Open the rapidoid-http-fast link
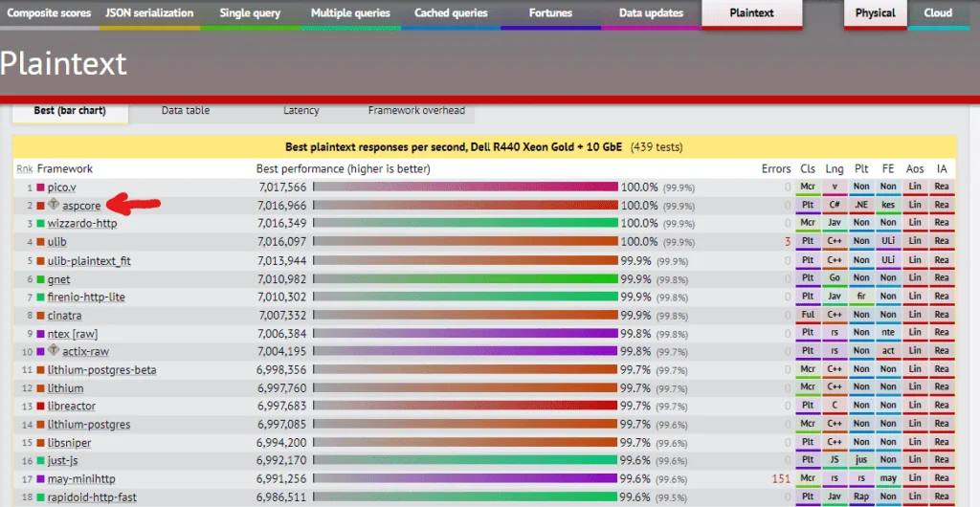 [x=92, y=497]
